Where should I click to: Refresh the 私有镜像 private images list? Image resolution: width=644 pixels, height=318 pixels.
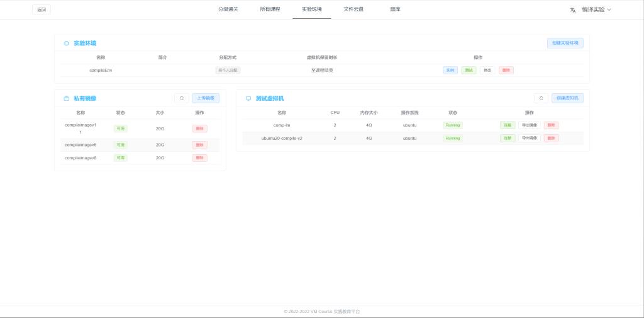[x=181, y=98]
